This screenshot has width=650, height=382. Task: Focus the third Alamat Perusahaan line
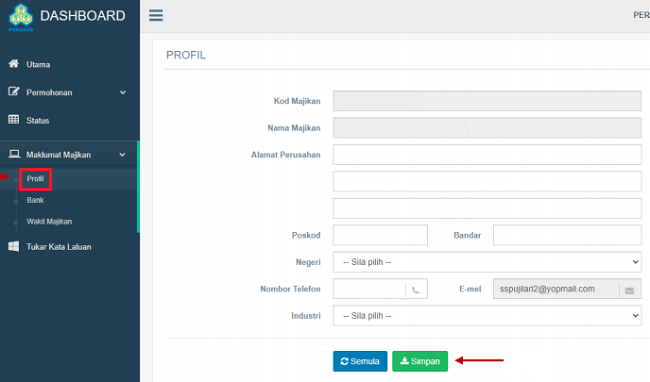click(x=487, y=208)
